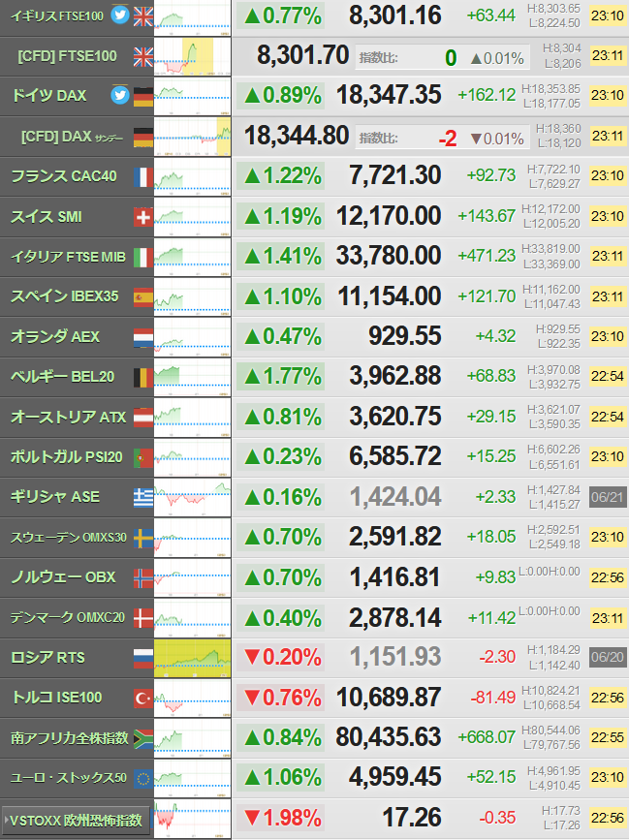Viewport: 629px width, 840px height.
Task: Open the [CFD] DAX サンデー mini chart
Action: click(192, 137)
